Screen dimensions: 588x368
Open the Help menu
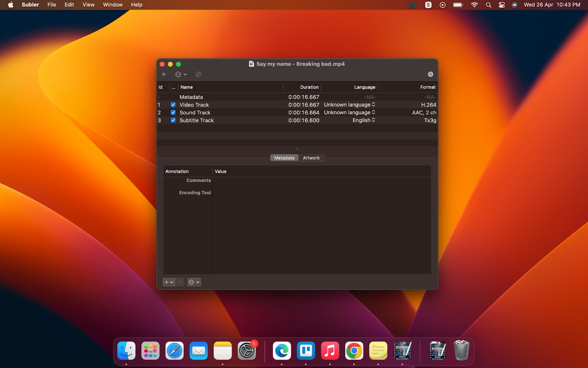click(136, 5)
